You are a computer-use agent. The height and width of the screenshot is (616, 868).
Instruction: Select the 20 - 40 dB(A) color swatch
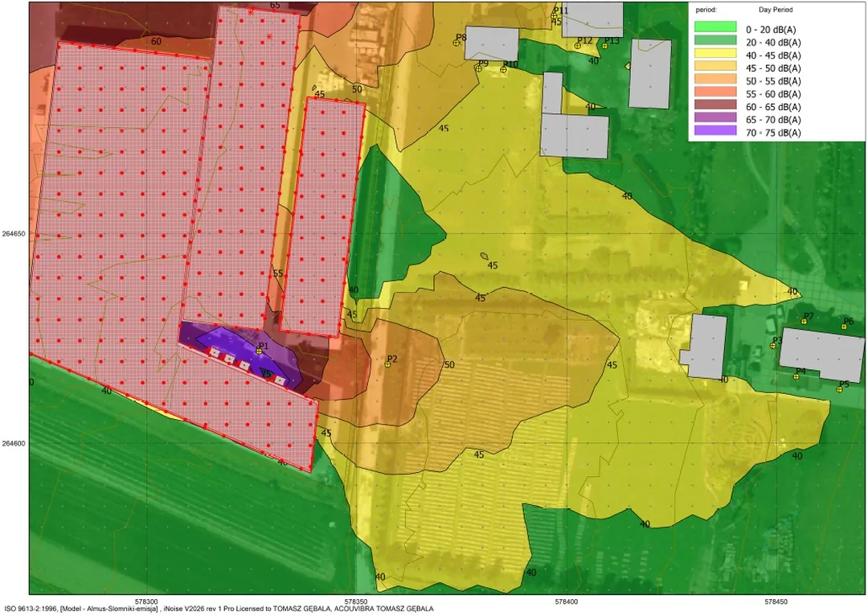(716, 40)
